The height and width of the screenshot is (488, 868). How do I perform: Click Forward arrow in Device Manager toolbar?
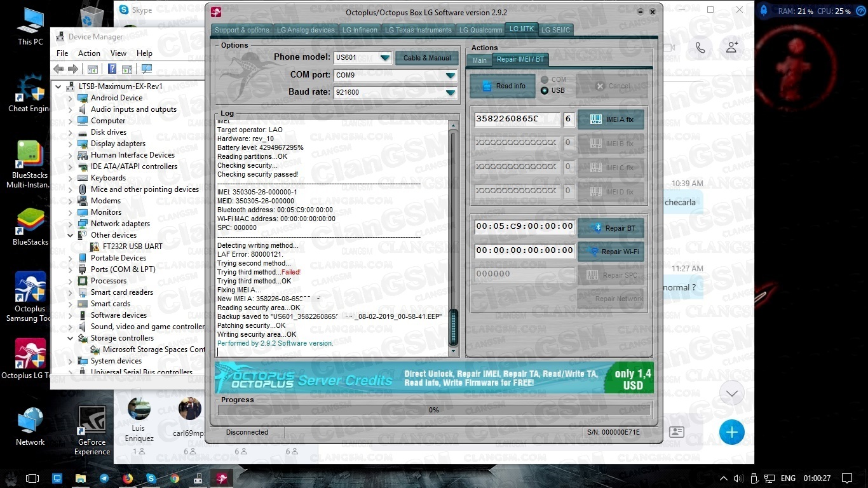pyautogui.click(x=73, y=69)
